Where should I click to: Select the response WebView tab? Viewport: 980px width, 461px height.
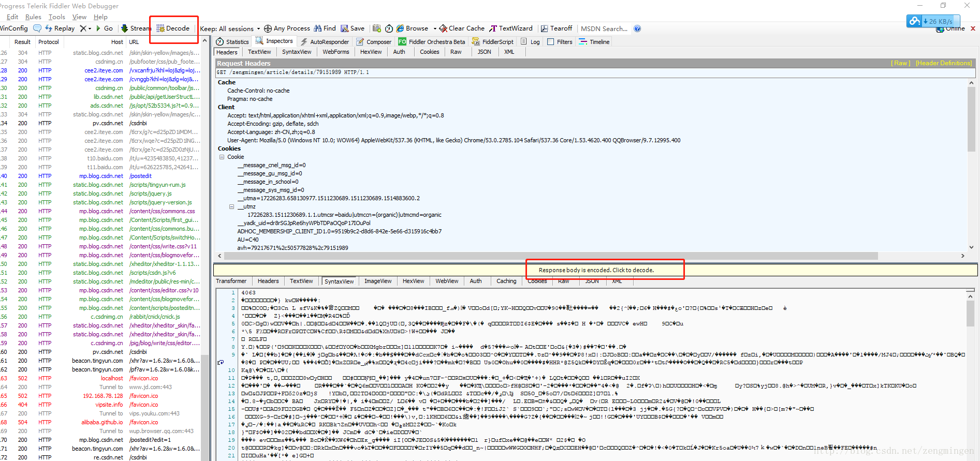pyautogui.click(x=447, y=281)
